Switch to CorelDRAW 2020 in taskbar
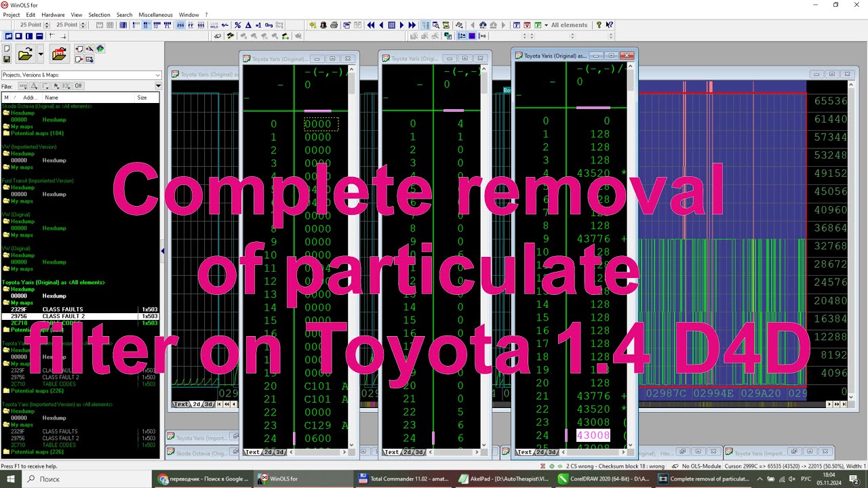This screenshot has height=488, width=868. point(605,479)
